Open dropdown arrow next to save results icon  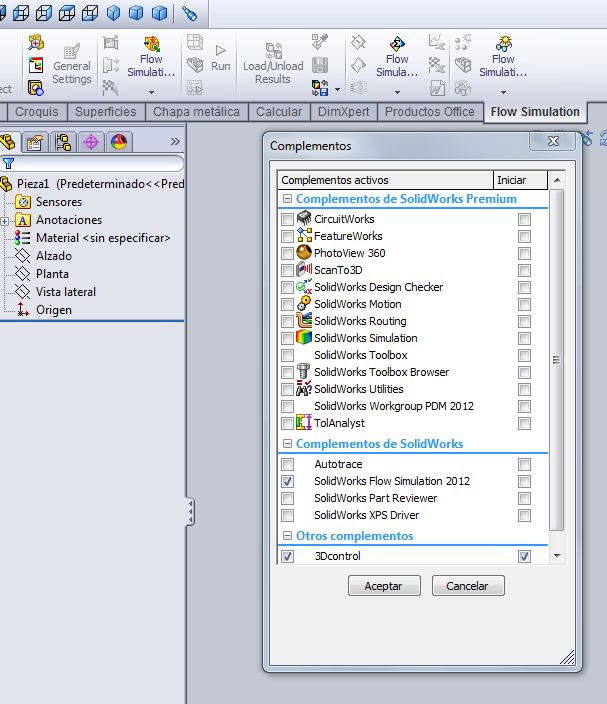(x=337, y=89)
